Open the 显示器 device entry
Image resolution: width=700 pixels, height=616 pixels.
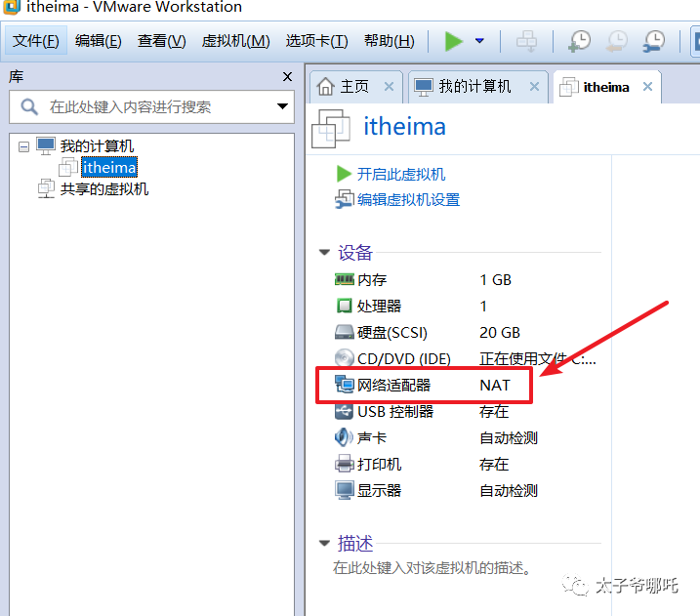(x=379, y=491)
